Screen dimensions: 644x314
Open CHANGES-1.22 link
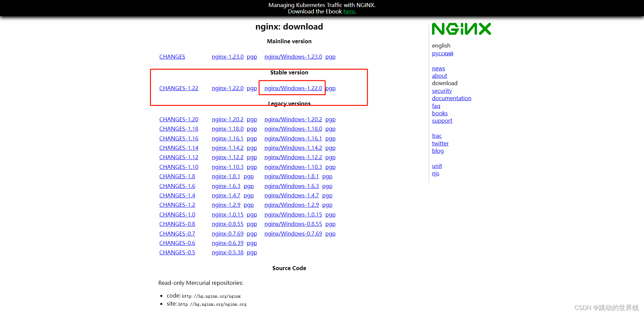(x=179, y=88)
